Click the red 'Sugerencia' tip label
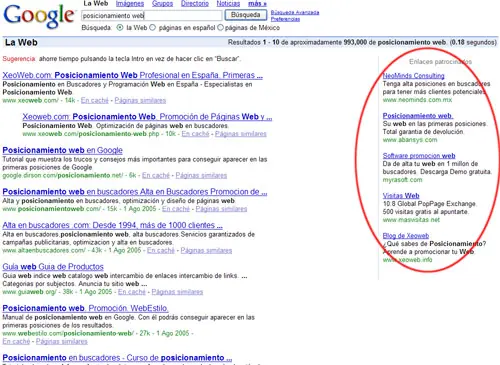The width and height of the screenshot is (500, 365). coord(19,59)
